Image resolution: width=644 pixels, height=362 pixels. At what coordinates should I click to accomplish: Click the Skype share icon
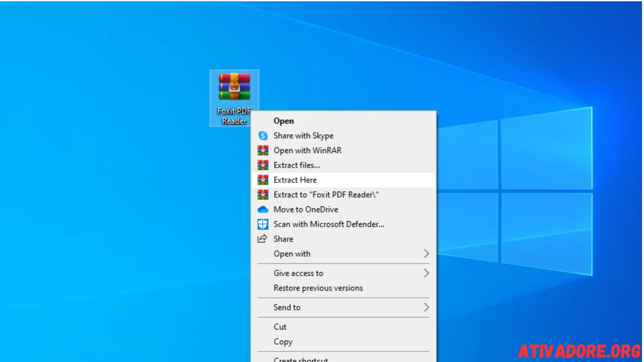click(x=263, y=135)
